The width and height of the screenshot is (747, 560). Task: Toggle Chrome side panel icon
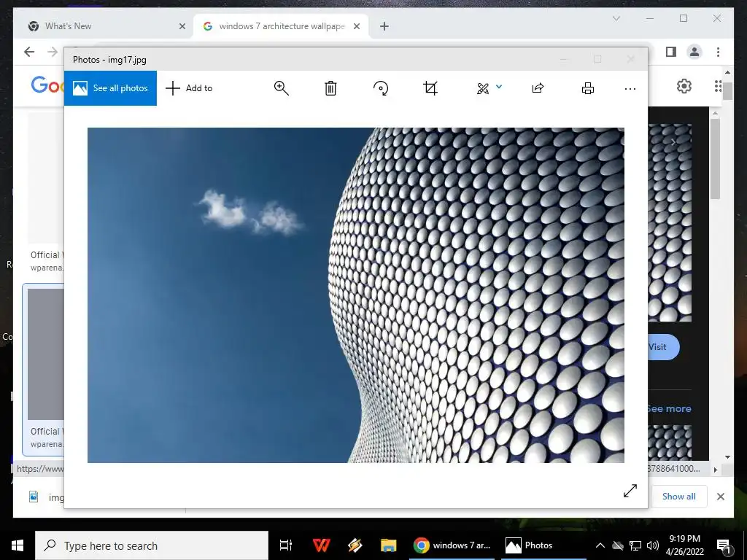(x=671, y=52)
